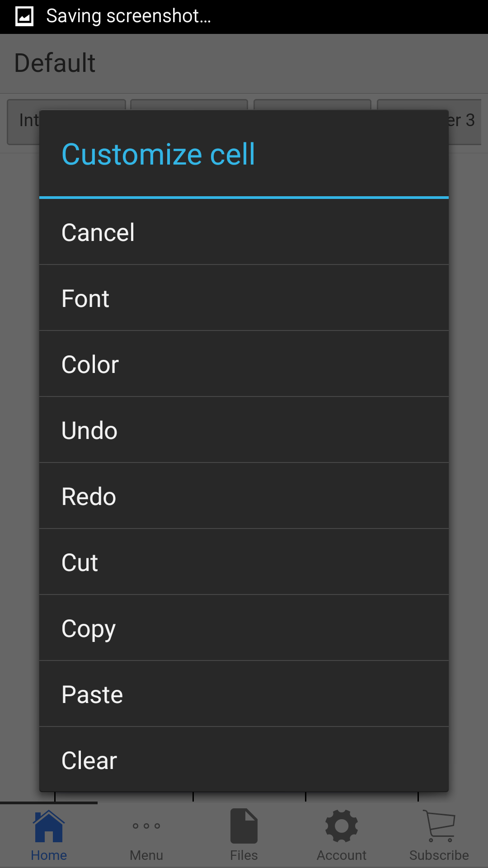The image size is (488, 868).
Task: Tap the Paste option
Action: coord(244,694)
